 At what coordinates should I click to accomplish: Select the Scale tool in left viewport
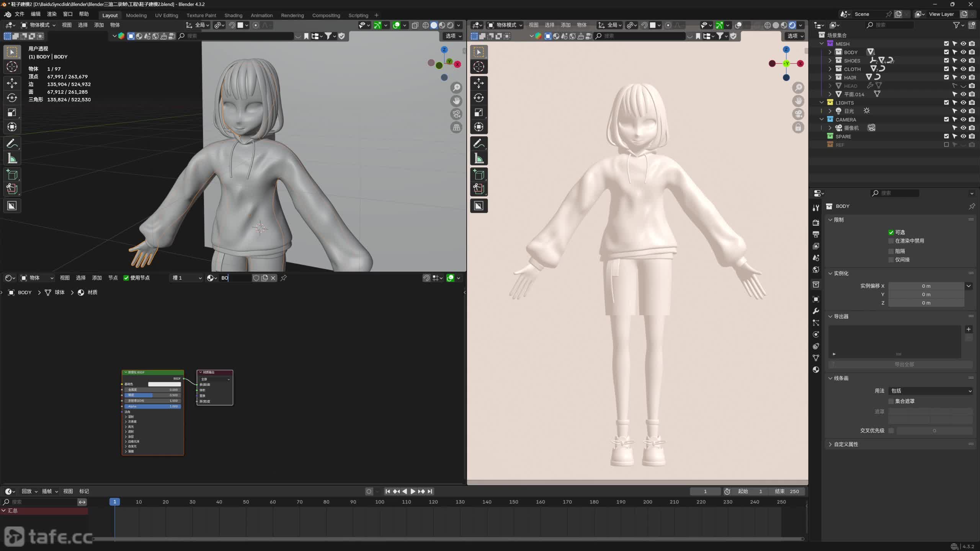[12, 112]
